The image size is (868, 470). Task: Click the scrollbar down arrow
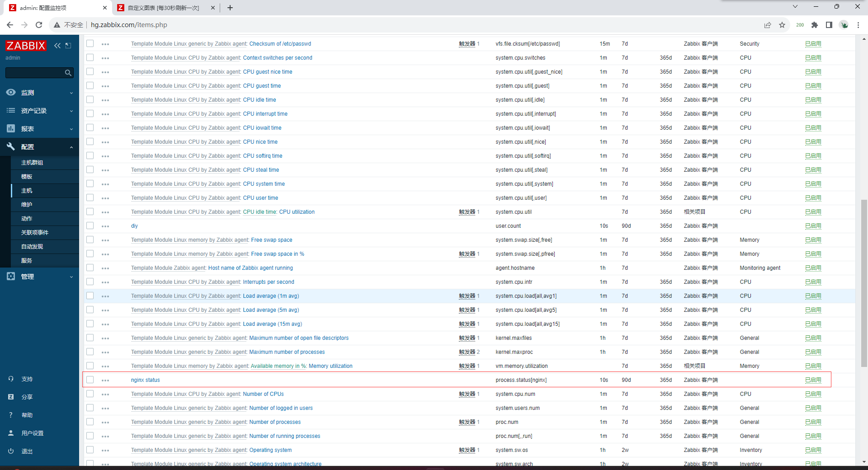(x=864, y=462)
